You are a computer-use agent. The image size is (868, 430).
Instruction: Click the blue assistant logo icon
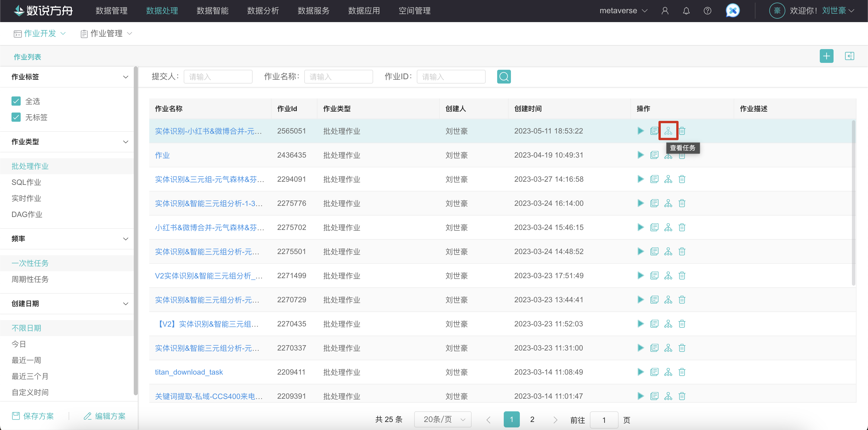pos(733,11)
